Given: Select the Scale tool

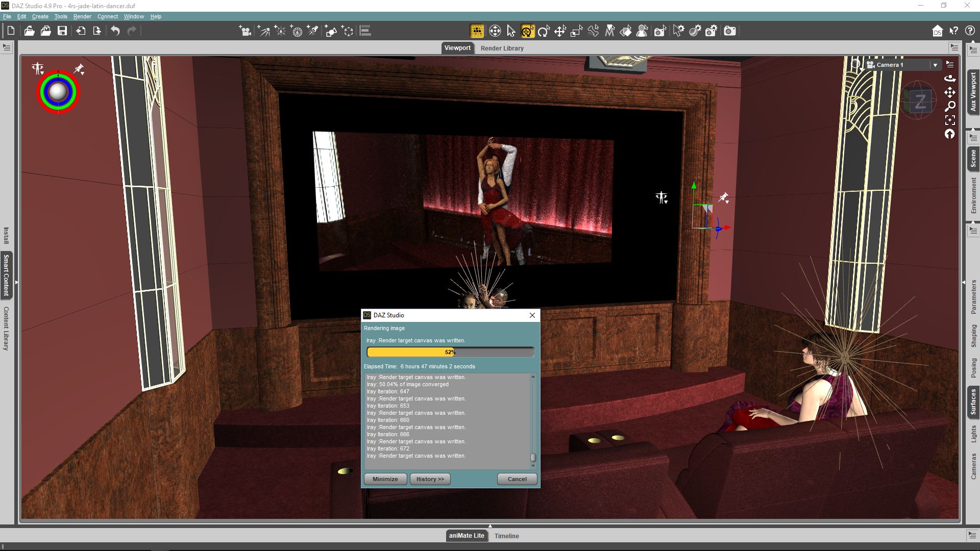Looking at the screenshot, I should tap(576, 31).
